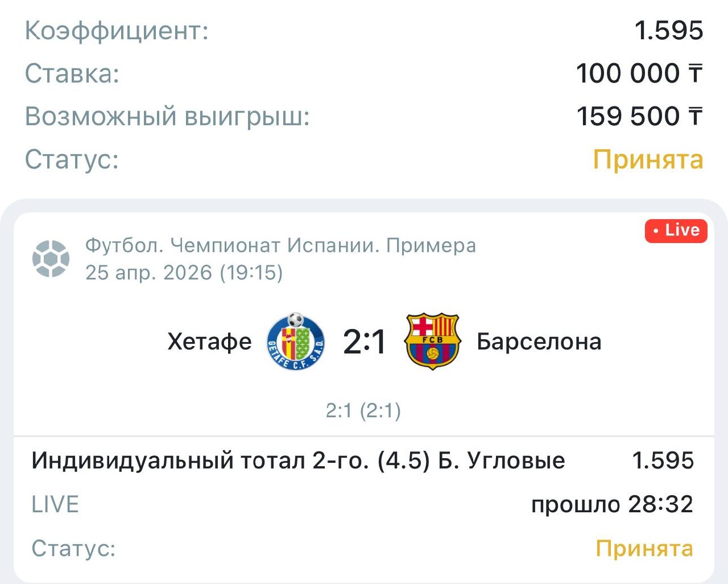
Task: Click the small half score 2:1 (2:1)
Action: click(x=363, y=410)
